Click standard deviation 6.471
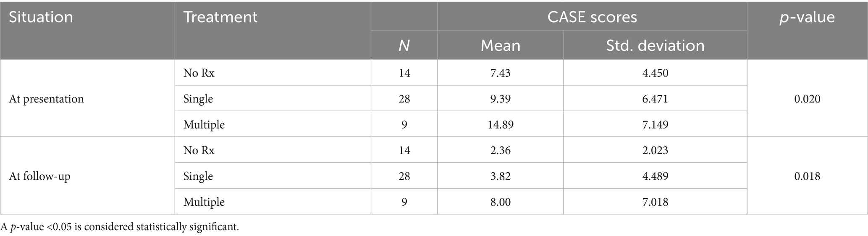The height and width of the screenshot is (236, 868). coord(655,99)
